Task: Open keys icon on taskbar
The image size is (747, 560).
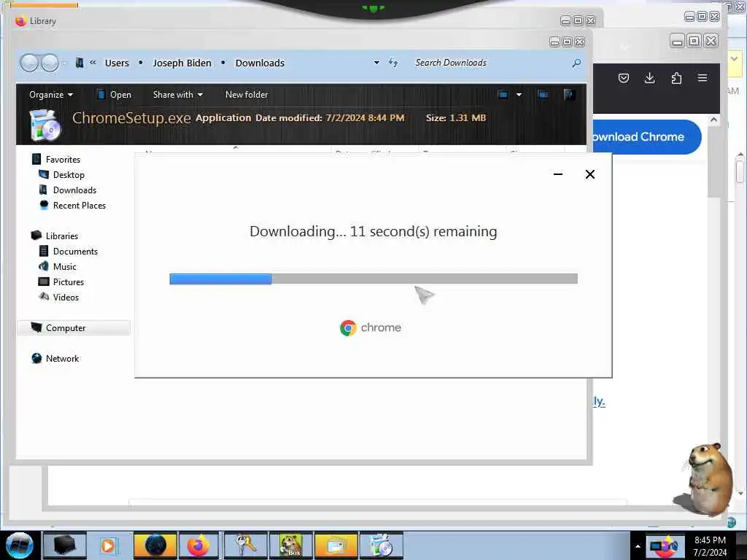Action: 246,545
